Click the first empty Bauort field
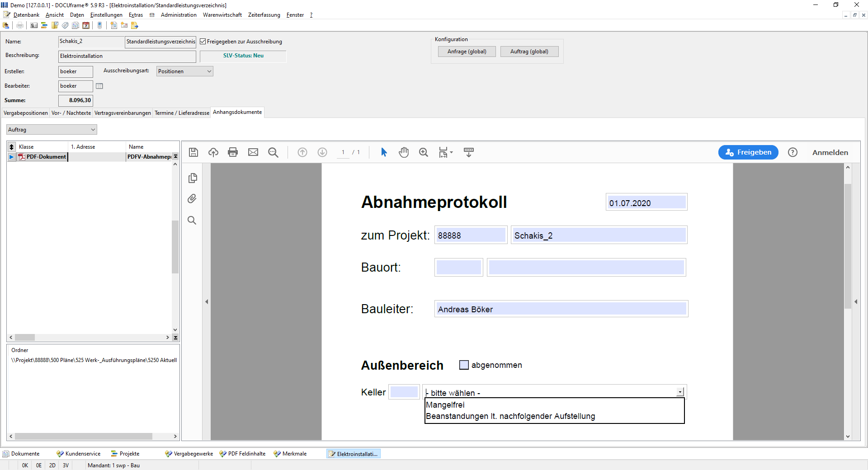Viewport: 868px width, 470px height. click(459, 267)
